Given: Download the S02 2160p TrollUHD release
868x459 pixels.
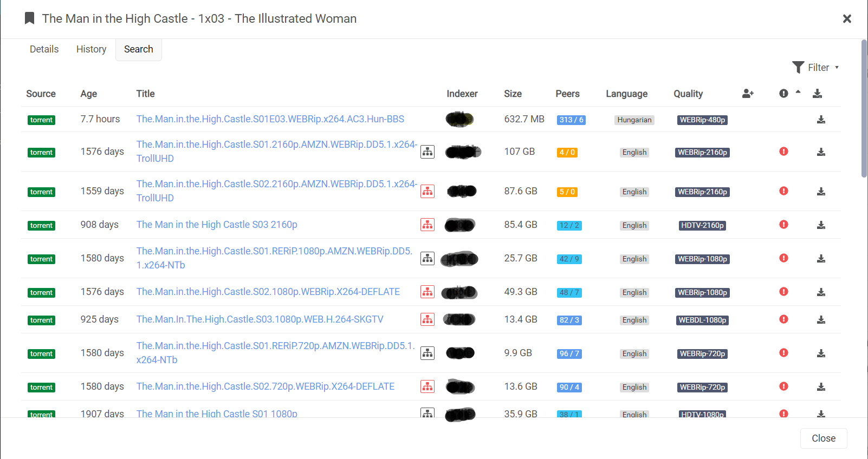Looking at the screenshot, I should pyautogui.click(x=821, y=192).
